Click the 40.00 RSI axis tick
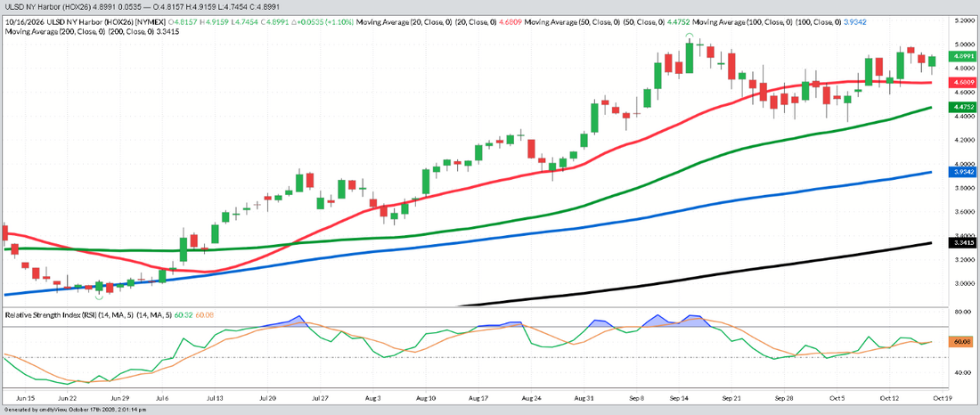Image resolution: width=980 pixels, height=415 pixels. [961, 372]
